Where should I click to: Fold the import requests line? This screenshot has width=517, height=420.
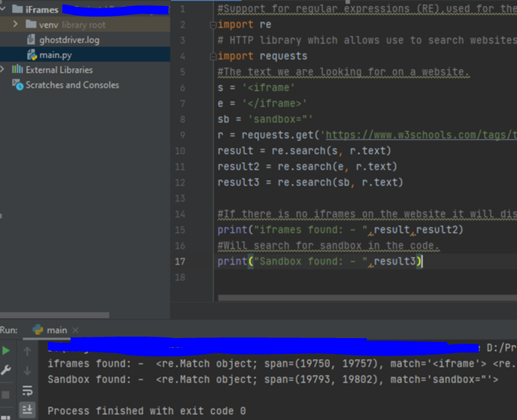(x=213, y=56)
